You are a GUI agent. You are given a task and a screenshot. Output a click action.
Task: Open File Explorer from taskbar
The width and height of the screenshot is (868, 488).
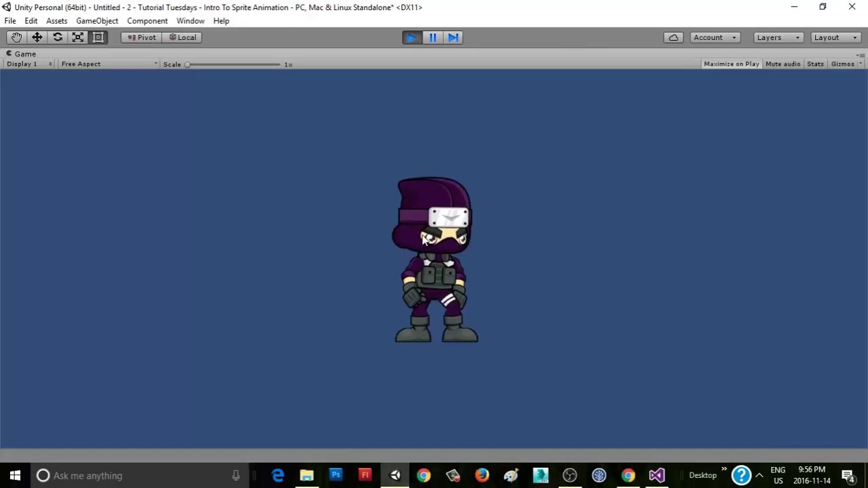coord(307,475)
